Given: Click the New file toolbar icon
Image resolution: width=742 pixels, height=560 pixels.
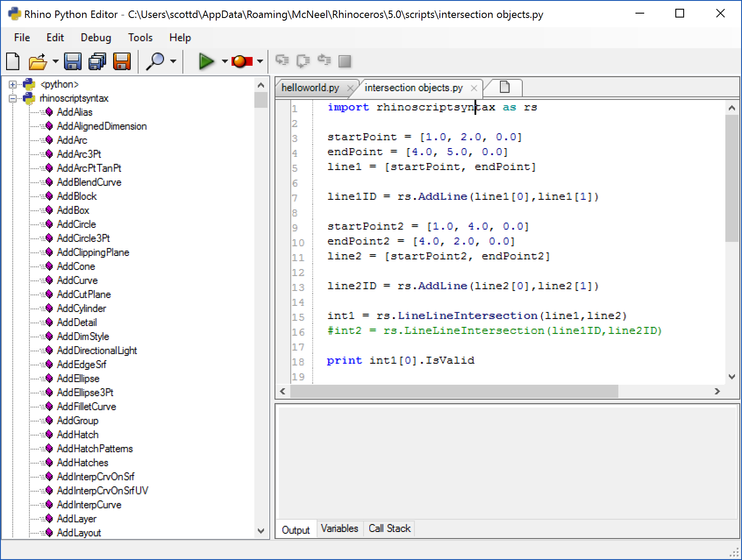Looking at the screenshot, I should tap(13, 61).
